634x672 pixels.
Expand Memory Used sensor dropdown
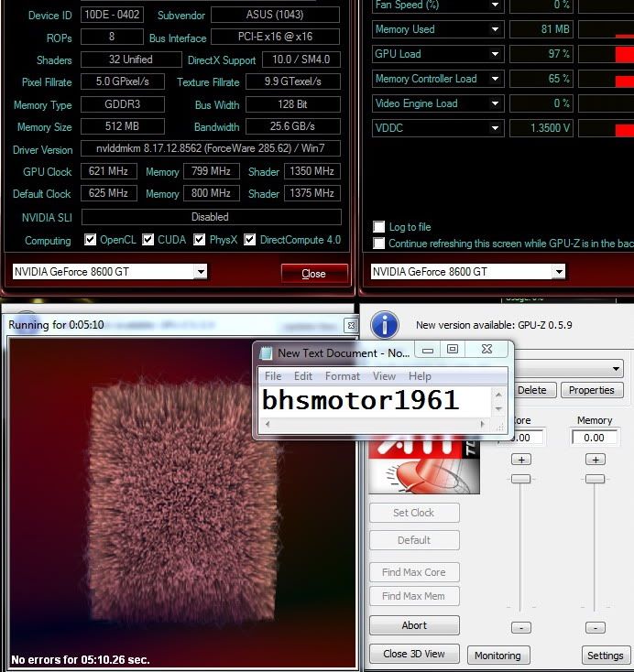[495, 29]
